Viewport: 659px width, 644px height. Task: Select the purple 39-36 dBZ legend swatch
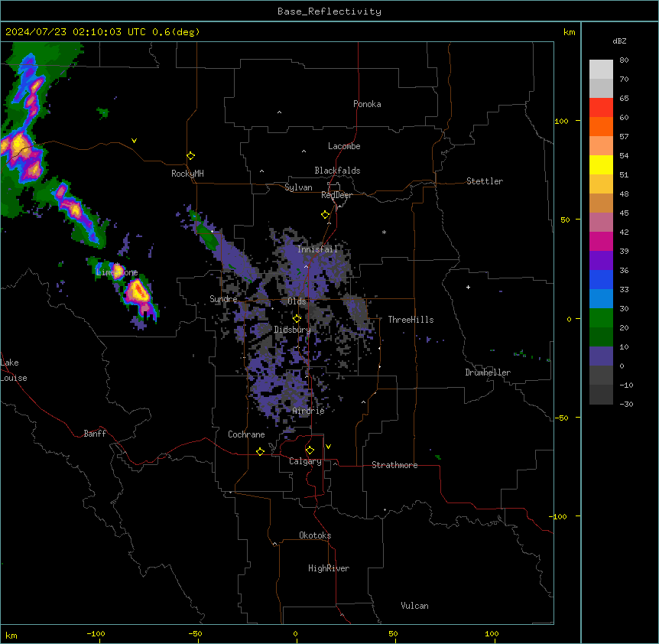tap(601, 260)
